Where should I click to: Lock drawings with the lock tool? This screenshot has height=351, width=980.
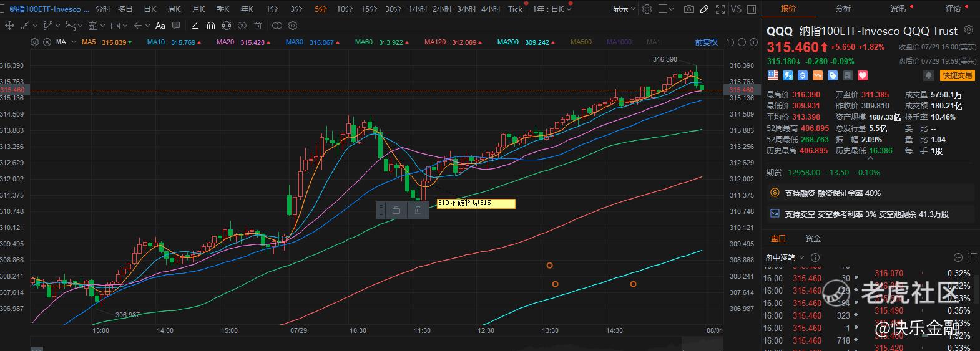click(x=226, y=26)
